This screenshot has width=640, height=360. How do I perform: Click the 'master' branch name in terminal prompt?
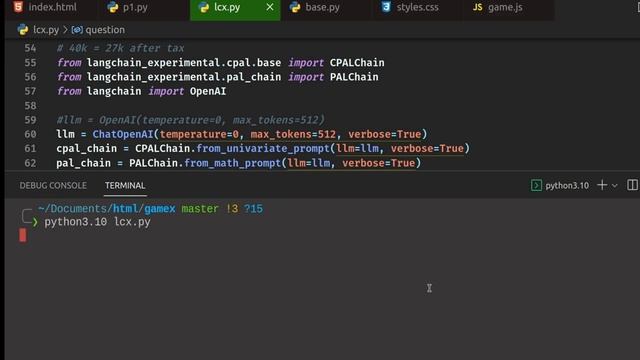coord(200,209)
